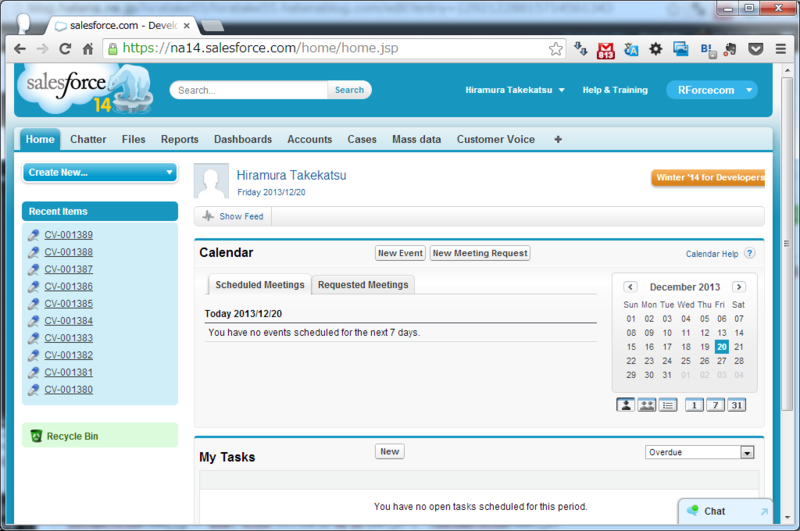Click the Calendar Help question mark icon
This screenshot has height=531, width=800.
click(749, 253)
